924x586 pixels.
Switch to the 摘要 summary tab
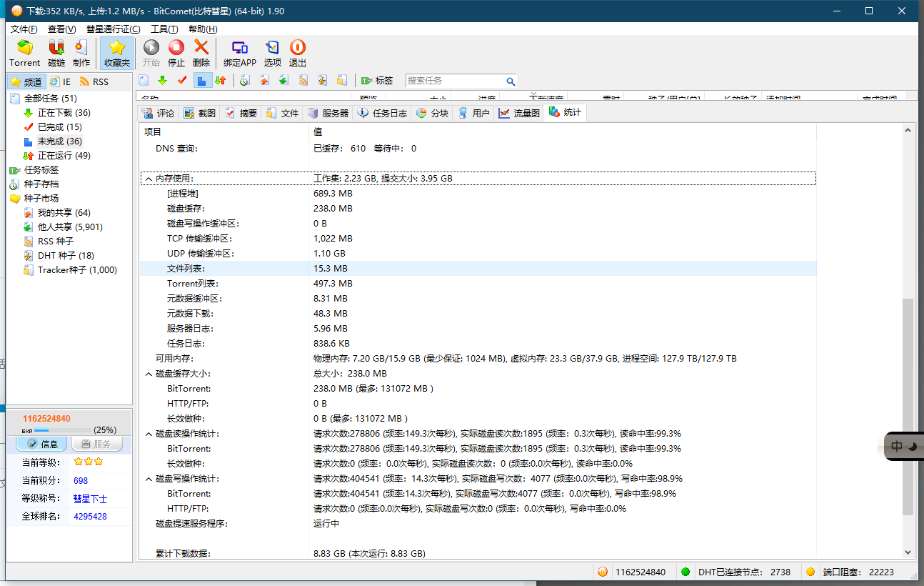[x=241, y=113]
